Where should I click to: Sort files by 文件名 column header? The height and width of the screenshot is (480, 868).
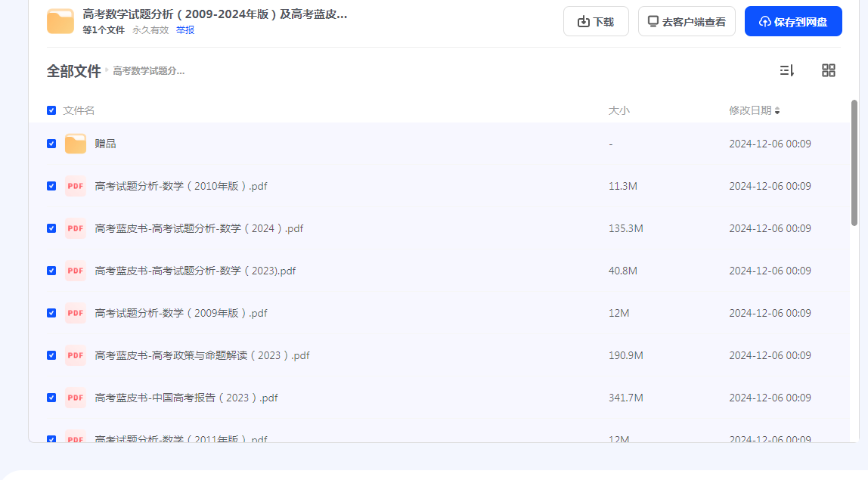[79, 110]
